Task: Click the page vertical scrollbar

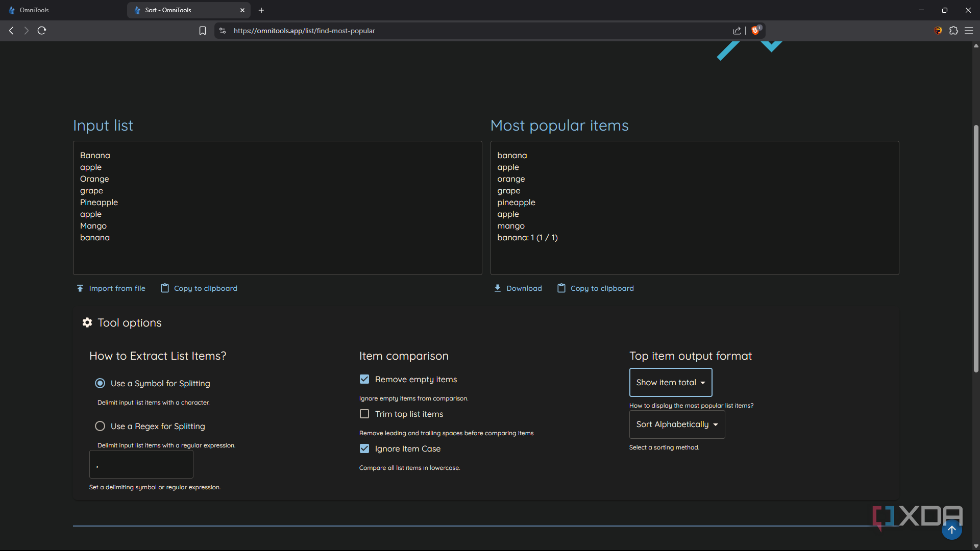Action: click(x=976, y=248)
